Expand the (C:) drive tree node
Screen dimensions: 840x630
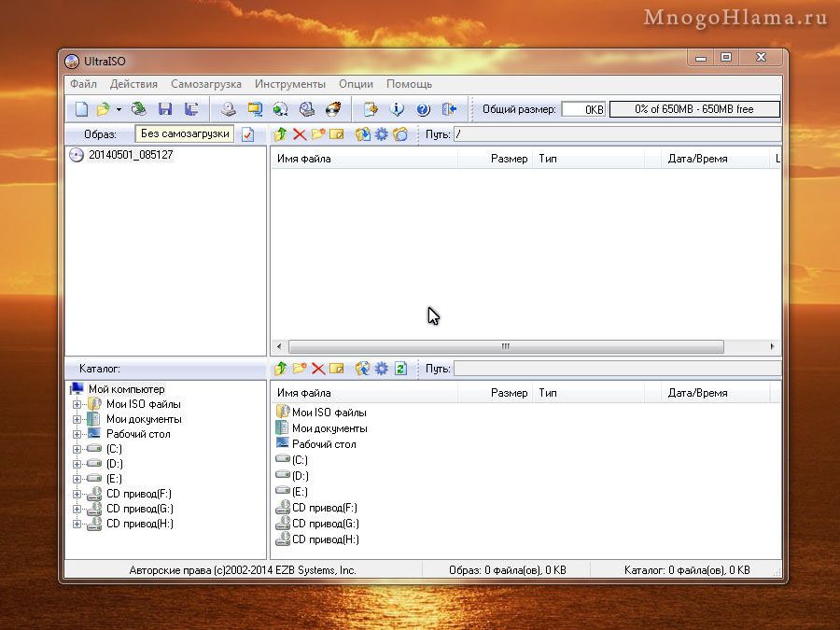coord(77,449)
